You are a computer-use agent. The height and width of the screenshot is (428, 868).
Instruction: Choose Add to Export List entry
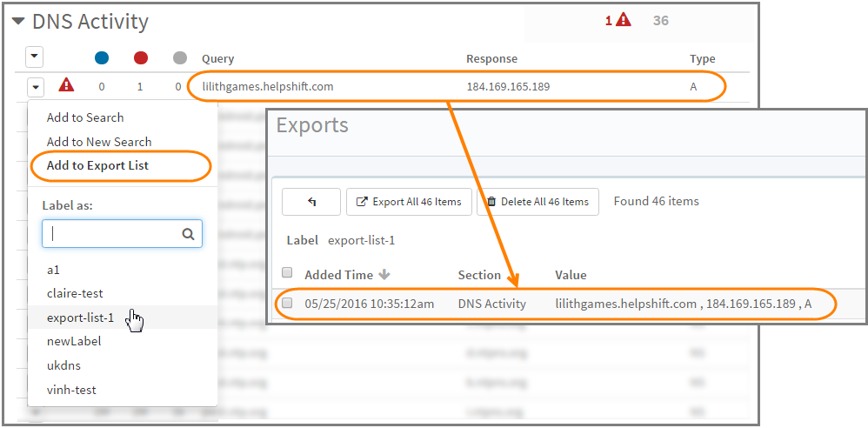(x=97, y=165)
